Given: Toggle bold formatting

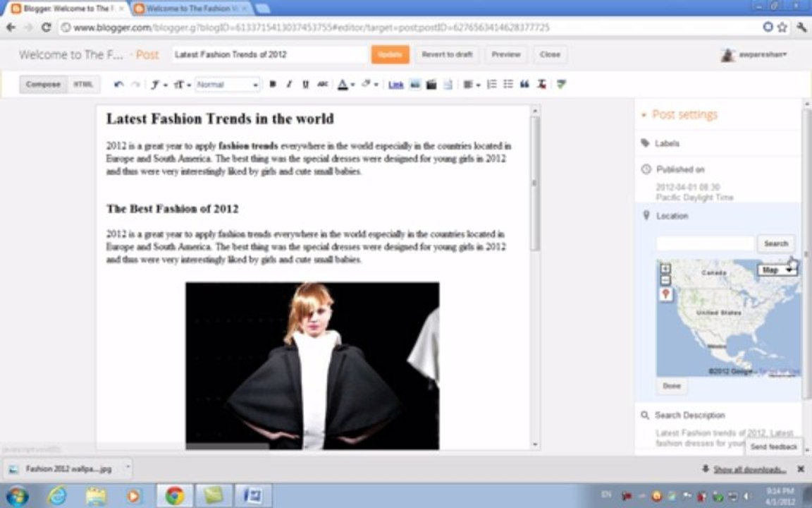Looking at the screenshot, I should coord(272,85).
